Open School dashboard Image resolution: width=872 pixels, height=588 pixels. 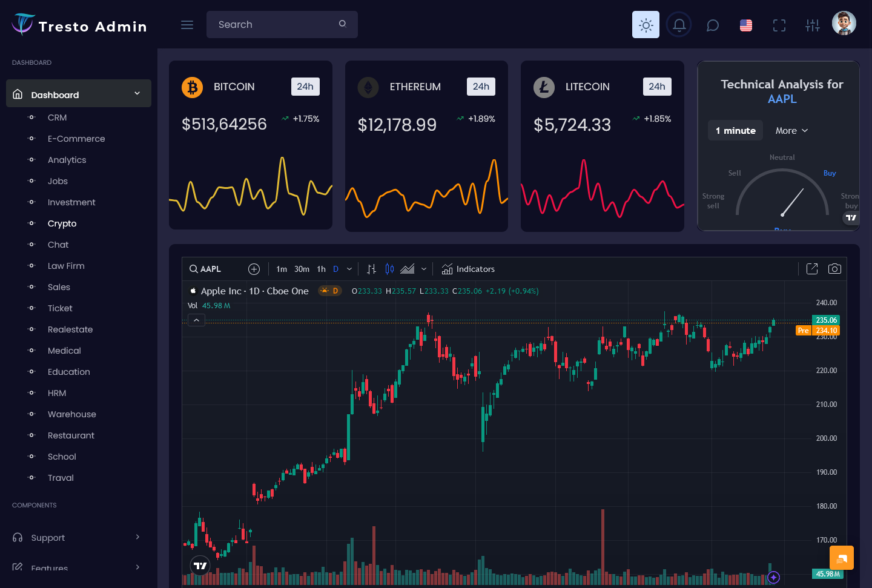coord(62,457)
